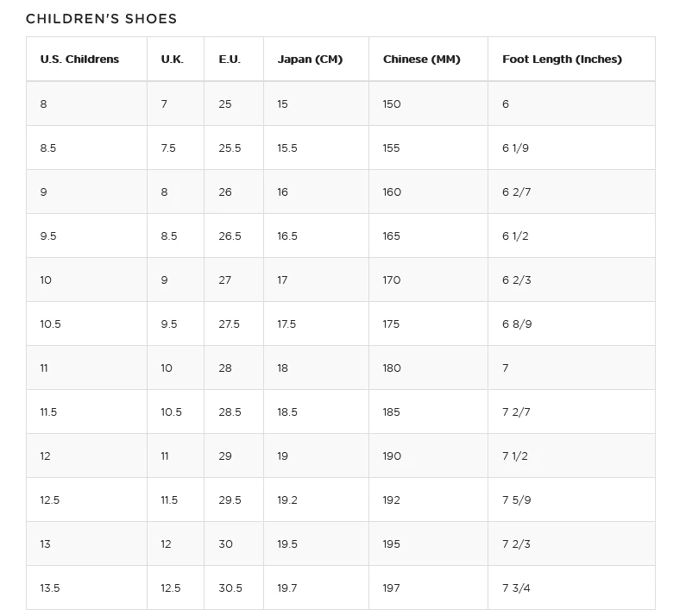Click the Chinese size 150 cell
This screenshot has height=616, width=686.
point(392,104)
